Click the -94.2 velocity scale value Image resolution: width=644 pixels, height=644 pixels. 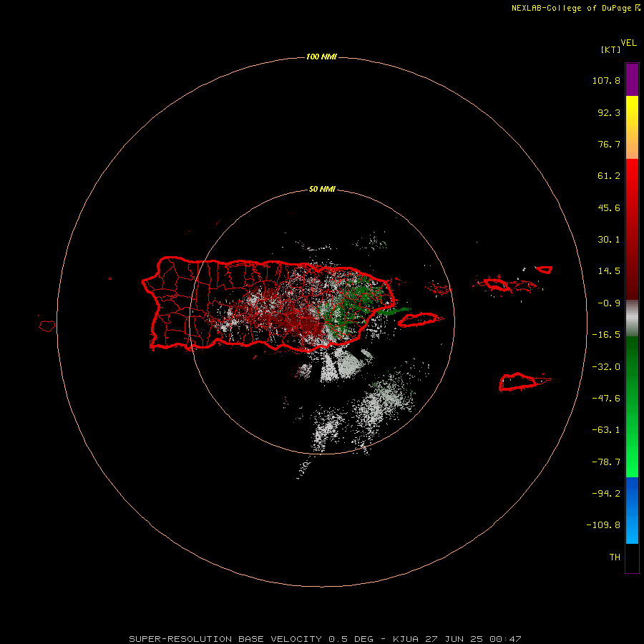click(606, 494)
